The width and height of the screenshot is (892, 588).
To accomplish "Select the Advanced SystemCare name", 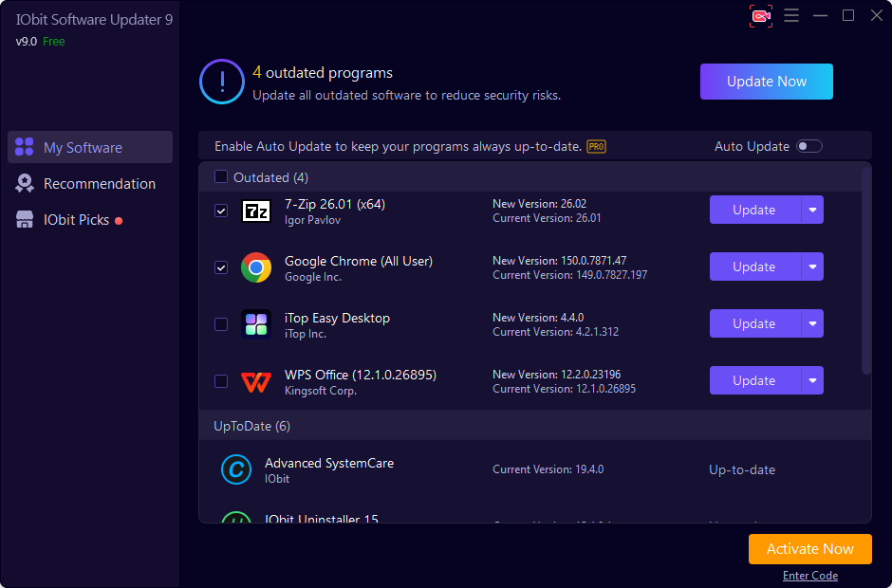I will click(329, 463).
